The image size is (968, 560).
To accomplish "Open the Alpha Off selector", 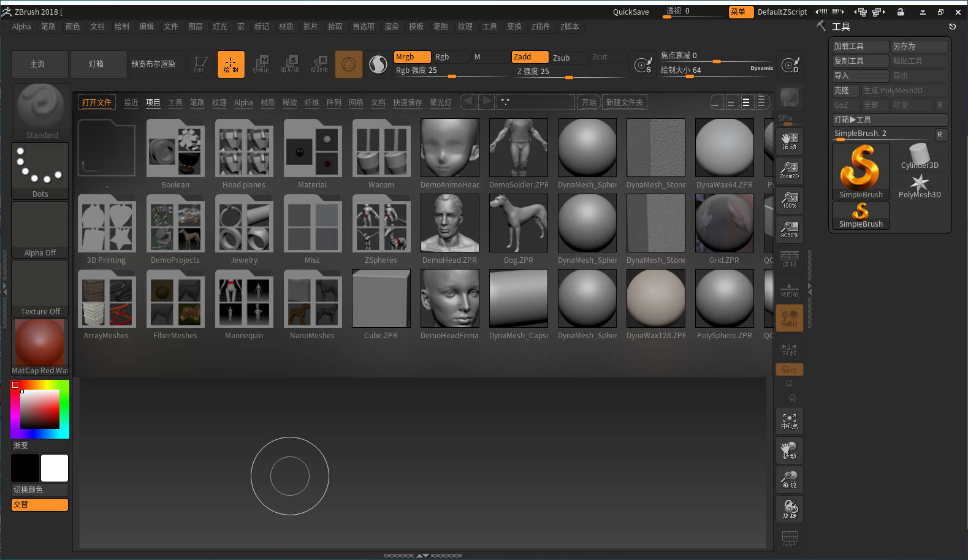I will [x=40, y=230].
